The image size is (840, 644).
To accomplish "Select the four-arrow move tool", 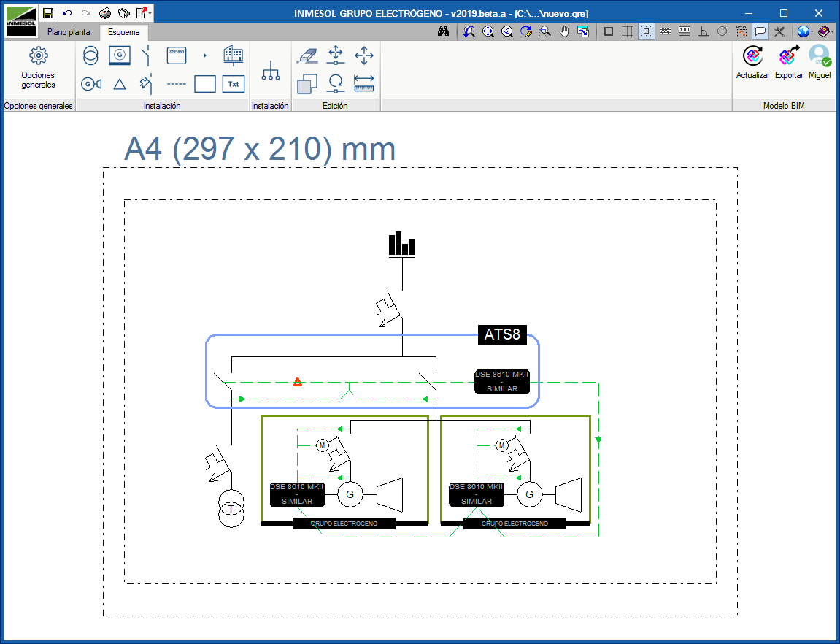I will pos(364,55).
